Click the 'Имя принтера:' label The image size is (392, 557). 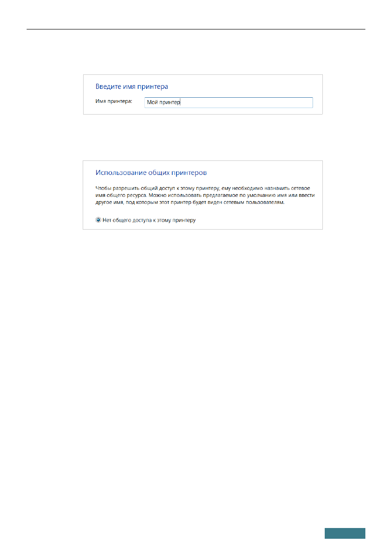(x=114, y=101)
